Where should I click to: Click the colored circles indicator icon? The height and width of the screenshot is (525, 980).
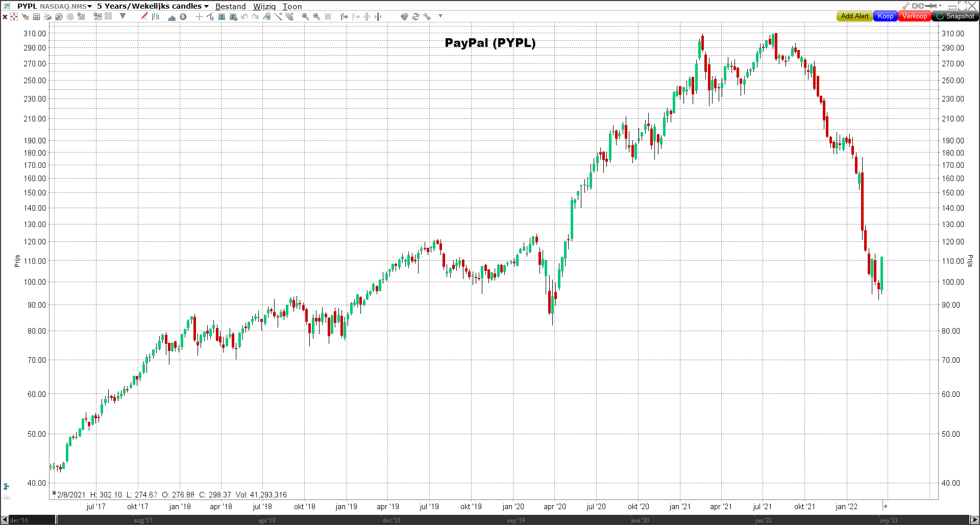[404, 16]
